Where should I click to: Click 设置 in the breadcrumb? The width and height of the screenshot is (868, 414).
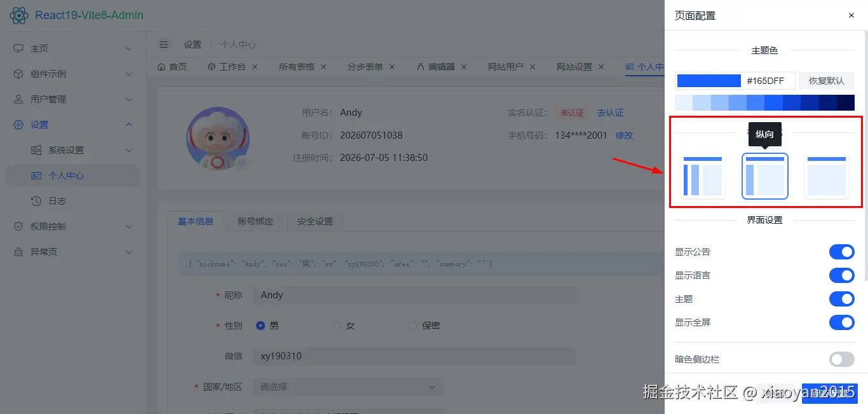(193, 45)
